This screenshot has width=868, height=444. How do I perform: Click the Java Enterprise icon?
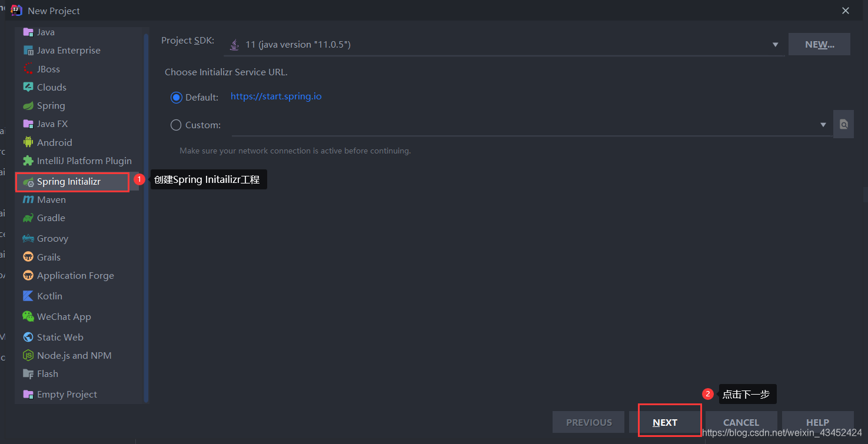coord(28,51)
